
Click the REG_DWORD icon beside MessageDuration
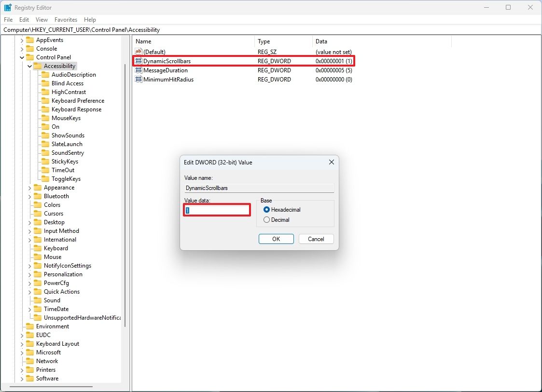(x=138, y=70)
